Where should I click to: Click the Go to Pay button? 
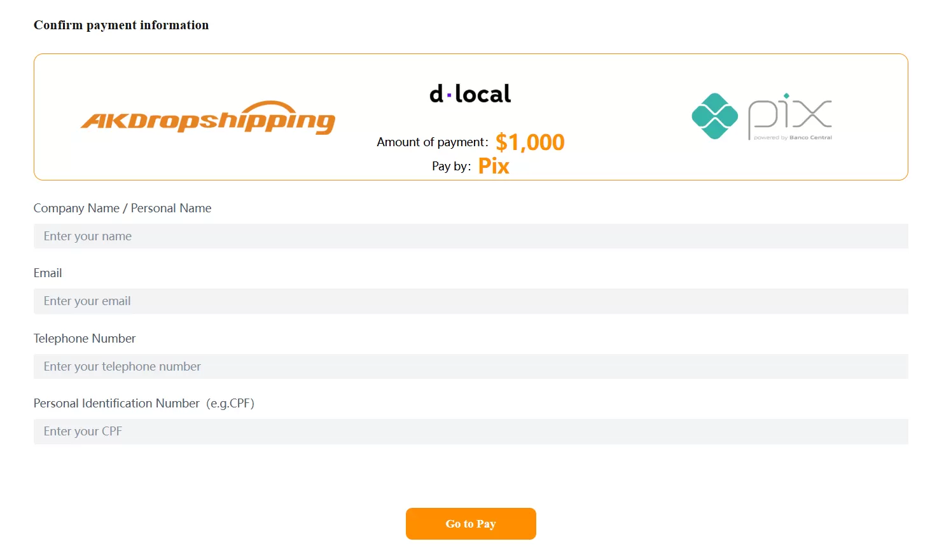click(471, 523)
